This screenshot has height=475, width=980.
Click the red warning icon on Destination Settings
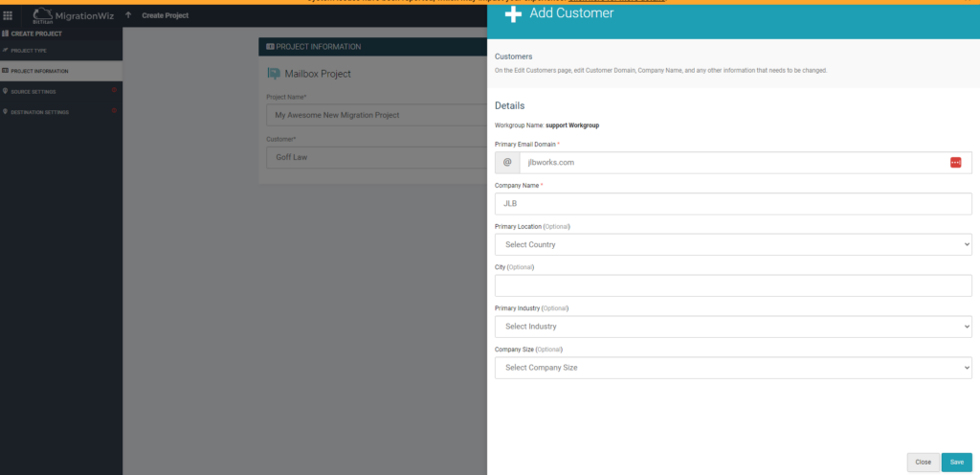pyautogui.click(x=115, y=111)
